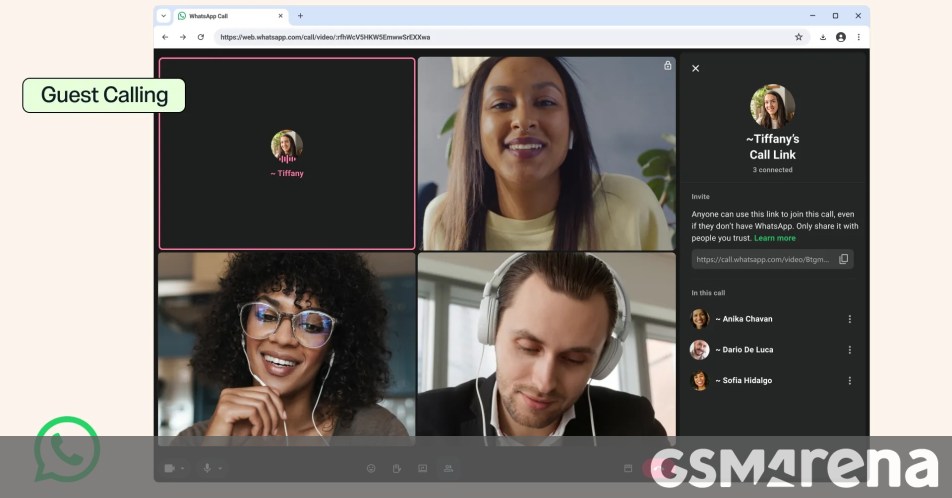952x498 pixels.
Task: Open options menu for Sofia Hidalgo
Action: coord(849,381)
